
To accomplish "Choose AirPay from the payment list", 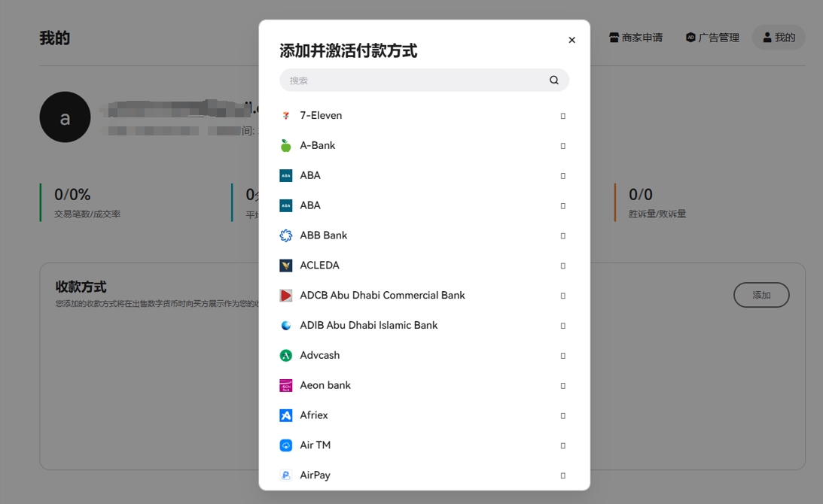I will 315,475.
